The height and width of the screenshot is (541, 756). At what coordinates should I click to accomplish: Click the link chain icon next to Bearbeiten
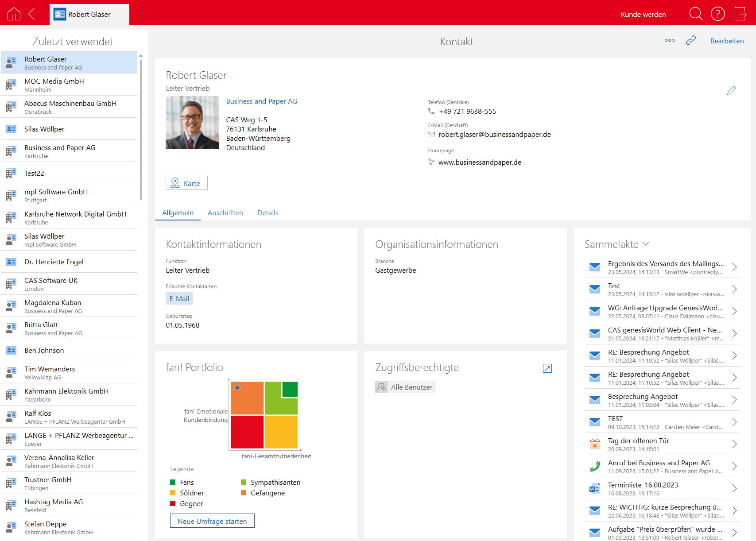(691, 40)
